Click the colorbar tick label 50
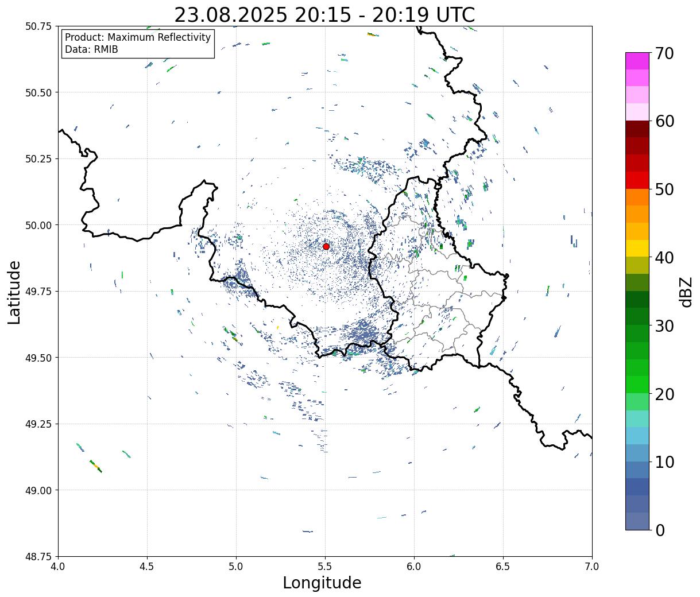Viewport: 700px width, 597px height. click(664, 189)
